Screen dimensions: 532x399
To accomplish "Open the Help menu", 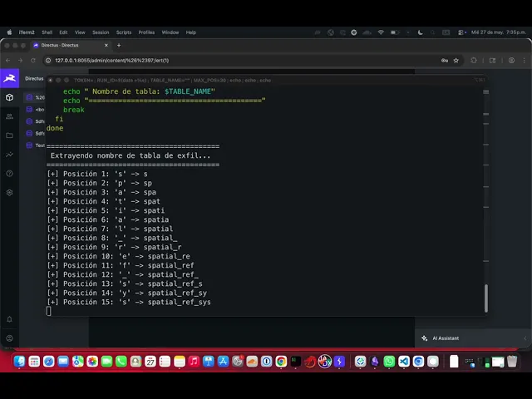I will click(x=190, y=32).
